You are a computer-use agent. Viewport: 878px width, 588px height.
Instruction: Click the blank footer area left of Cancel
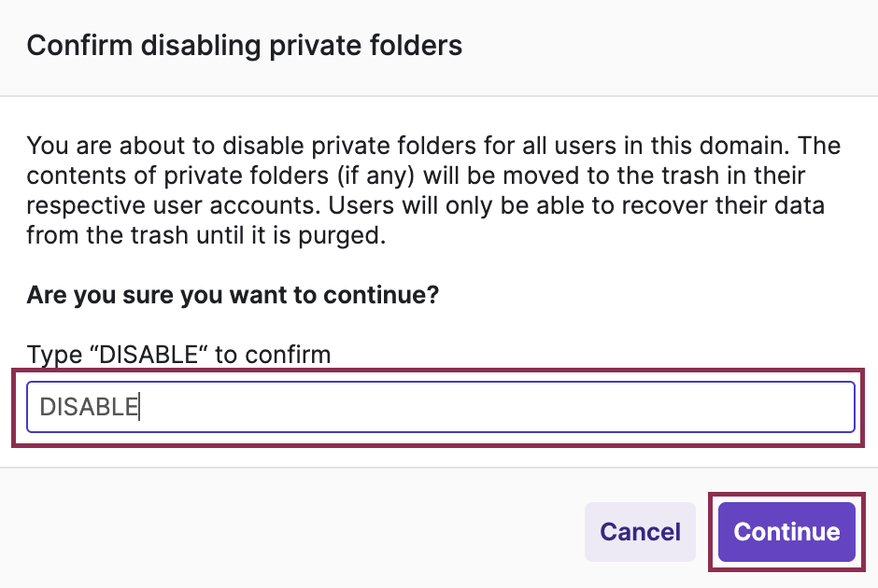280,532
